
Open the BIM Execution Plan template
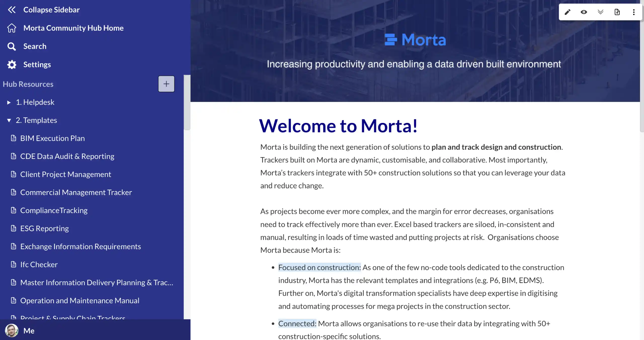pos(52,138)
